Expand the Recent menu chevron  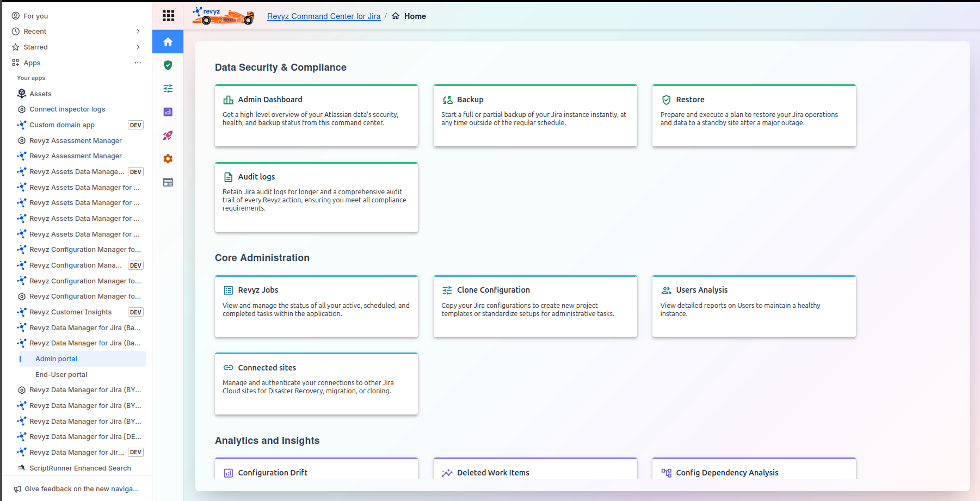(138, 32)
